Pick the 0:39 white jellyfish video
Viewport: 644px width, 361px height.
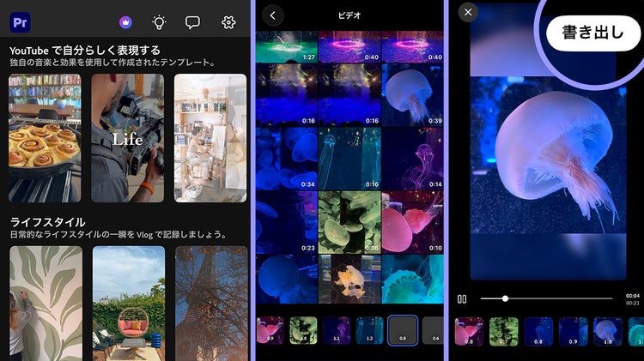[412, 94]
